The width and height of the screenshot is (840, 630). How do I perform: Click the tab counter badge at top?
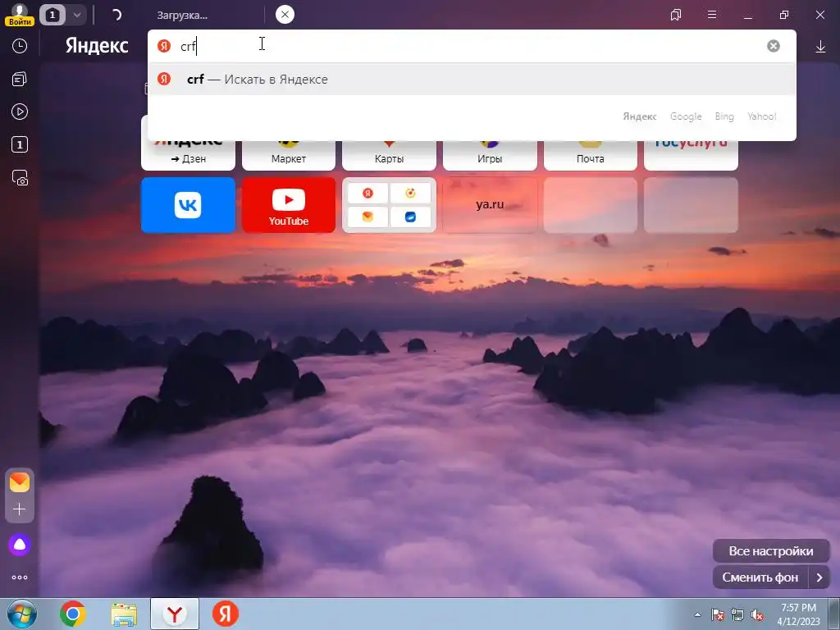(x=52, y=15)
